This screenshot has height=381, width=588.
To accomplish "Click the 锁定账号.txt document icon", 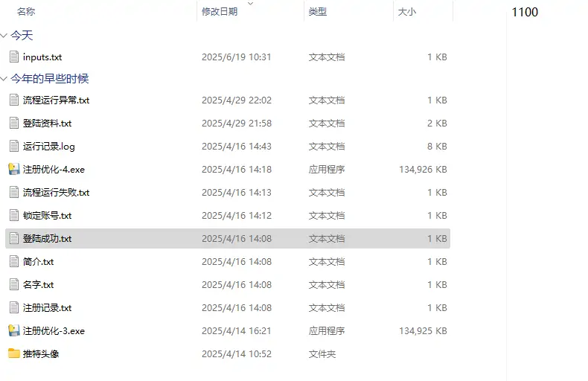I will [x=14, y=216].
